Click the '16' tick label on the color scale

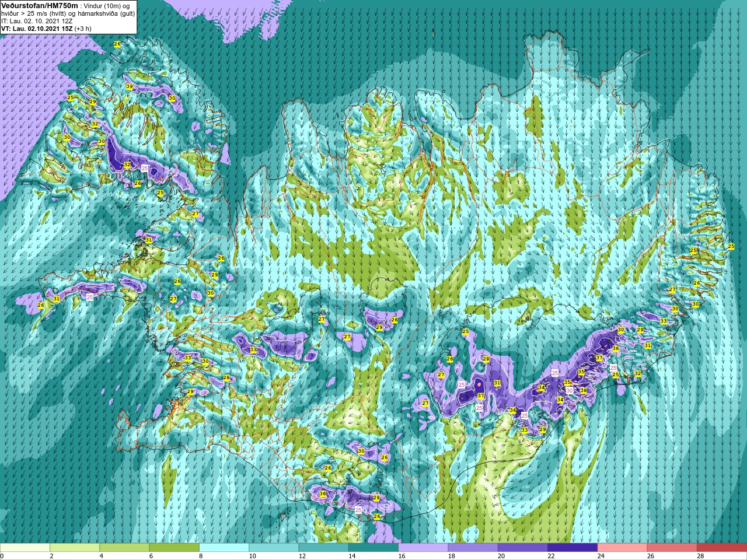pos(402,556)
